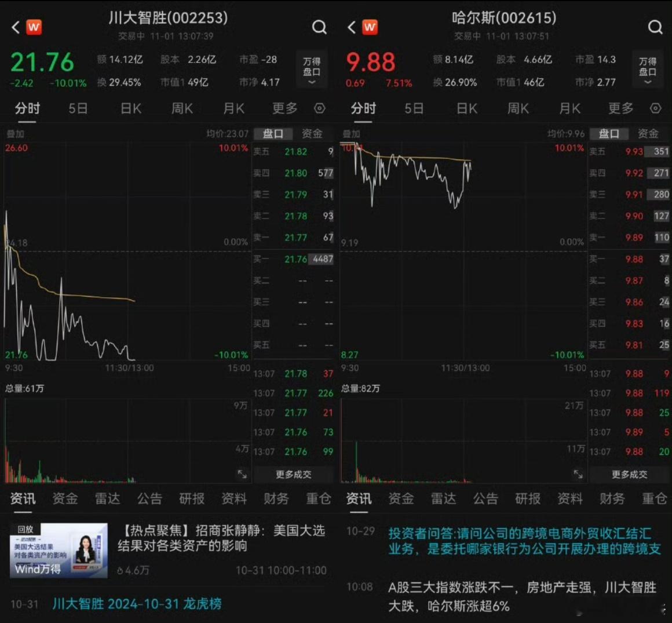Screen dimensions: 672x623
Task: Open 雷达 tab under 哈尔斯
Action: tap(444, 498)
